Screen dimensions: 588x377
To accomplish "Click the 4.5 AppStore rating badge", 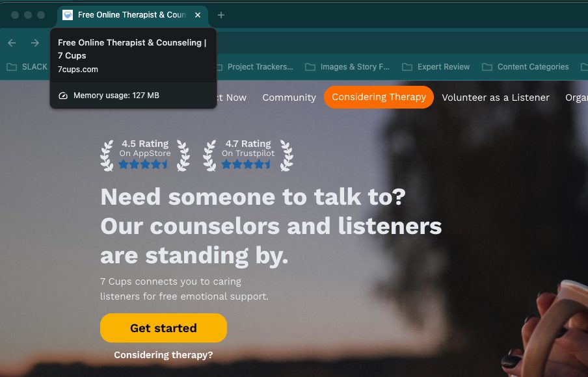I will 145,155.
